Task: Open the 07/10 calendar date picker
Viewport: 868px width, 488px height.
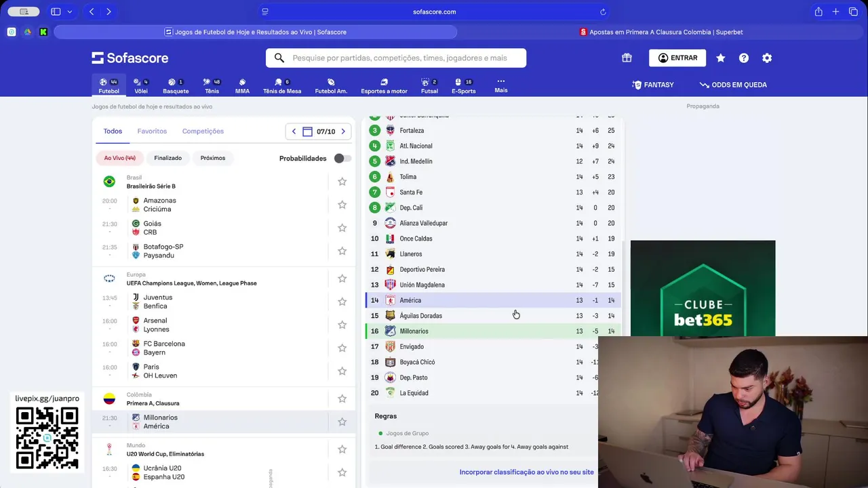Action: 319,131
